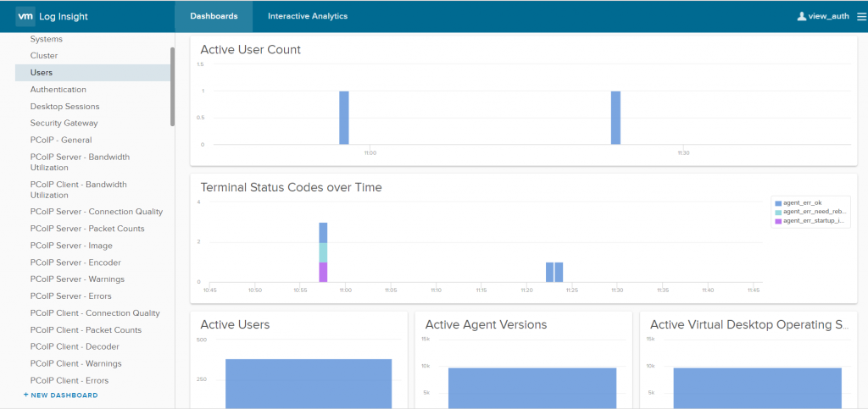Viewport: 868px width, 409px height.
Task: Open PCoIP Server - Bandwidth Utilization dashboard
Action: [x=80, y=162]
